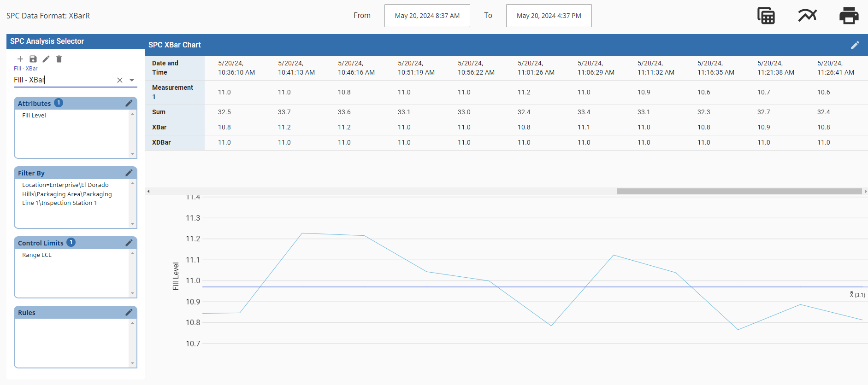The image size is (868, 385).
Task: Edit the Filter By criteria
Action: (x=129, y=173)
